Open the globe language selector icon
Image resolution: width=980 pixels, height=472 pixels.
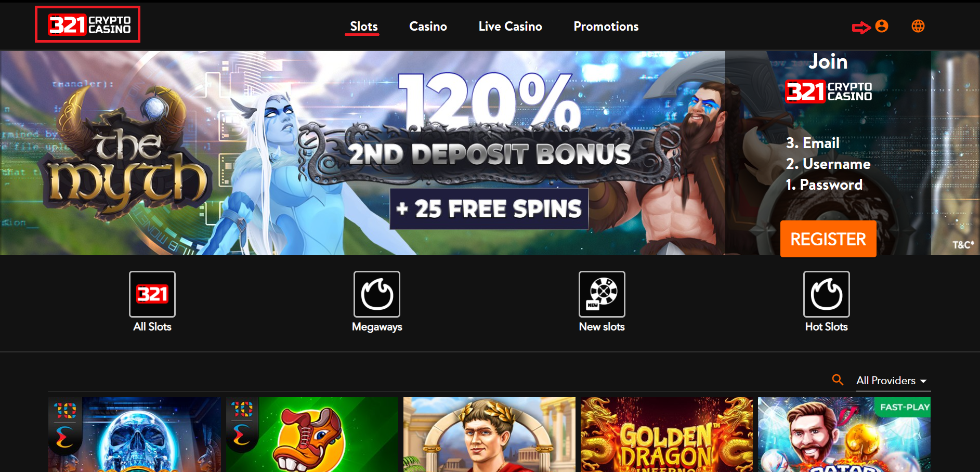918,26
